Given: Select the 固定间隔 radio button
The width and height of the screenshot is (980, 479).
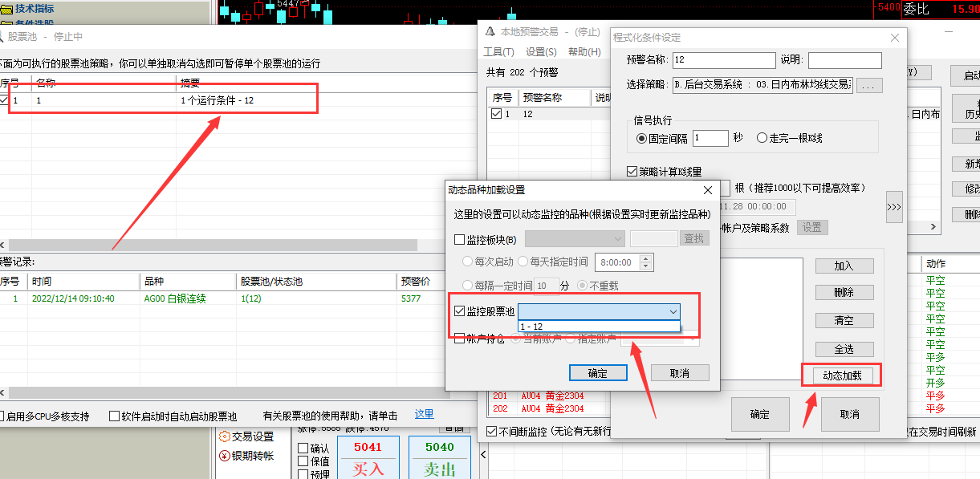Looking at the screenshot, I should pos(641,138).
